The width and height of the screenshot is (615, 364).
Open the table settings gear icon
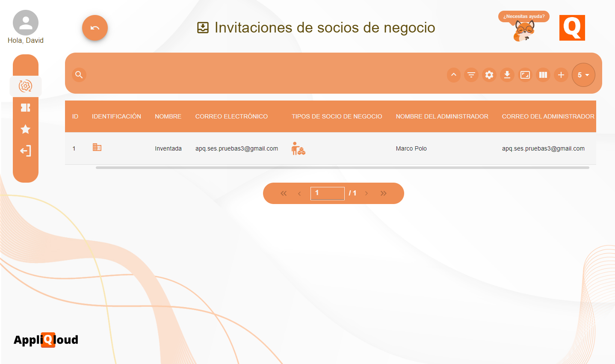[489, 74]
